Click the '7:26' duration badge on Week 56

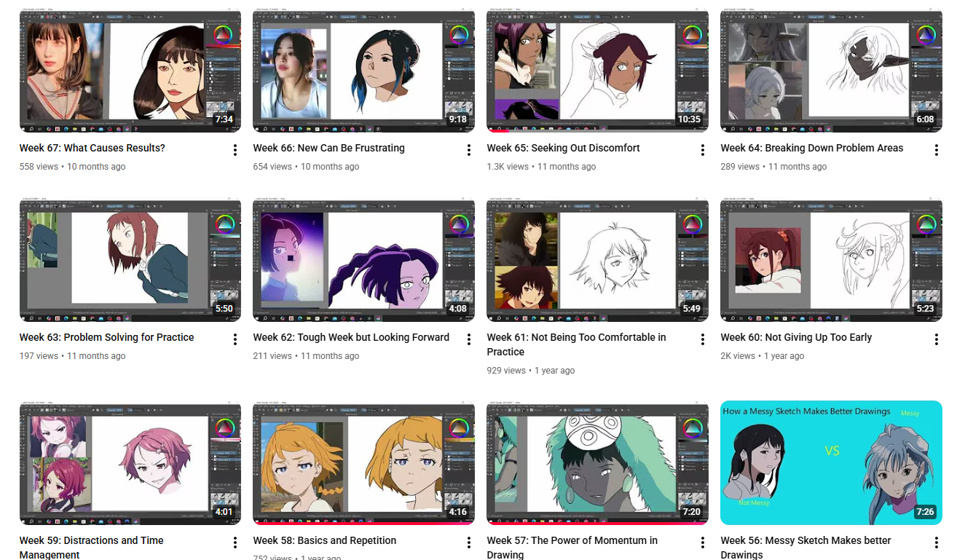pos(926,512)
